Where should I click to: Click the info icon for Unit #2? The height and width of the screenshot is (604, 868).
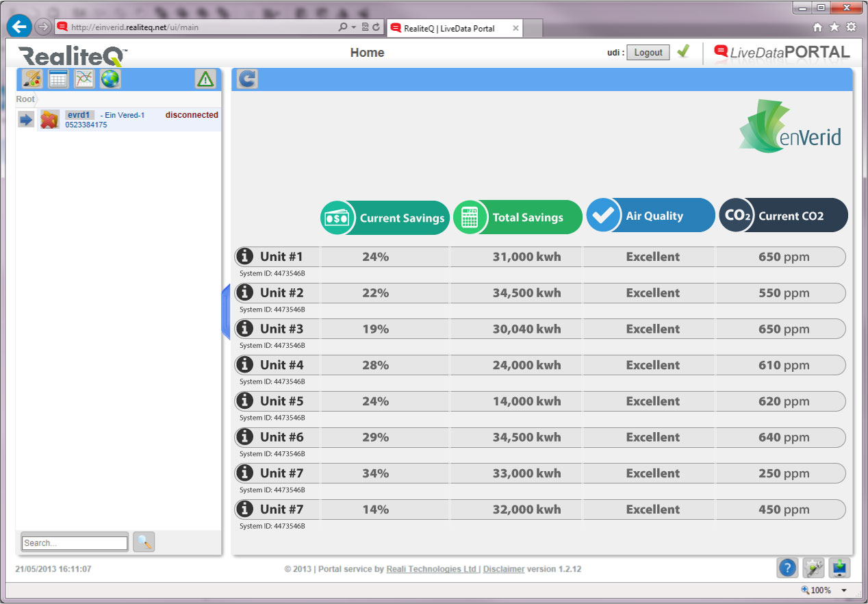244,292
